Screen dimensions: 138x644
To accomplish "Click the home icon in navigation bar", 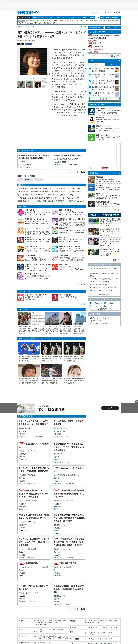I will coord(21,18).
